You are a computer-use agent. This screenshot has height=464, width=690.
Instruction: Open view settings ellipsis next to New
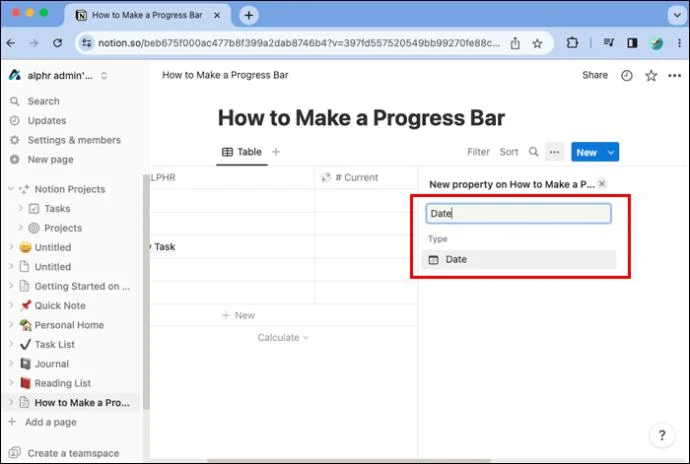tap(554, 152)
